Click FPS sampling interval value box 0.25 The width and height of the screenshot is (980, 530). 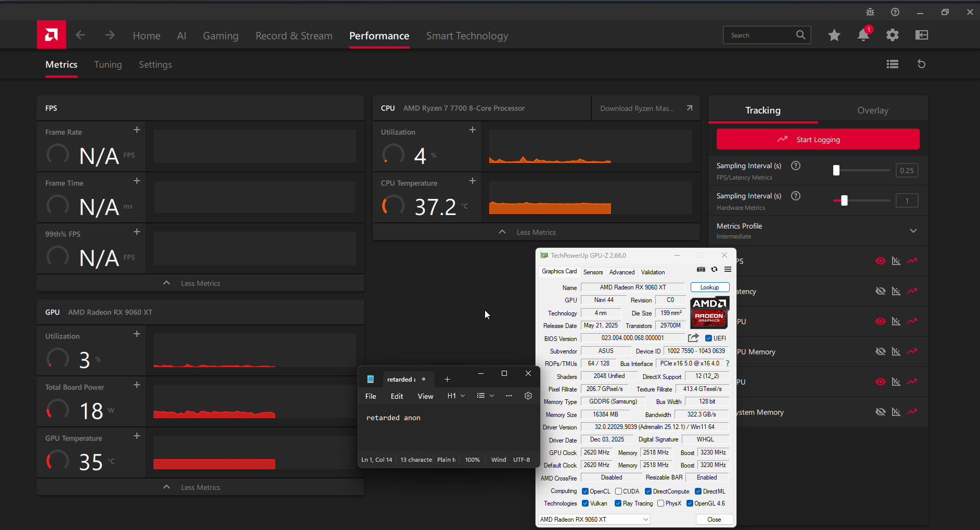907,170
